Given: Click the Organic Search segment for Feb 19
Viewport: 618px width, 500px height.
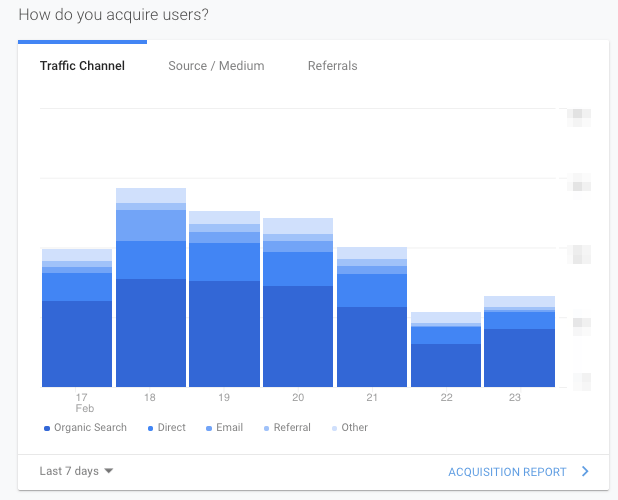Looking at the screenshot, I should pos(224,333).
